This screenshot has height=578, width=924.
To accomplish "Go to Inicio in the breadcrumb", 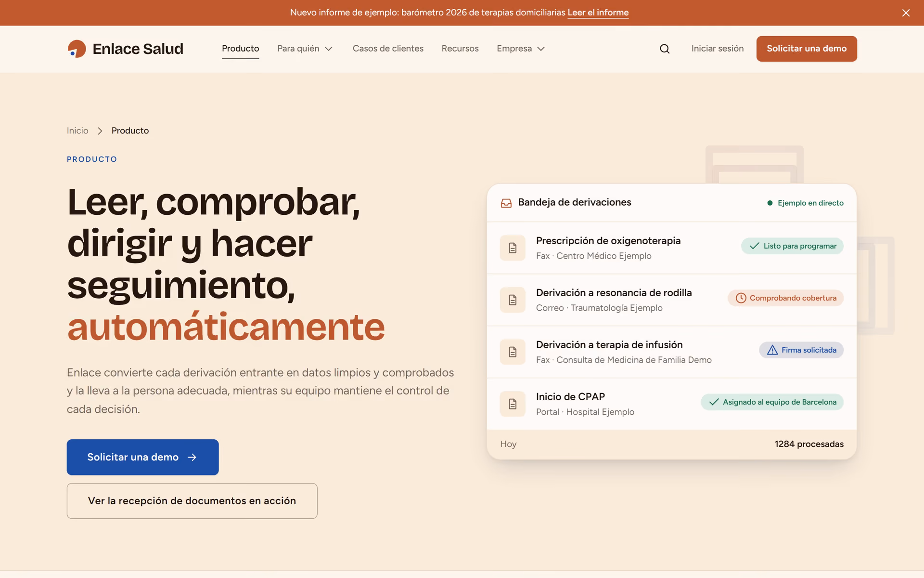I will [77, 131].
